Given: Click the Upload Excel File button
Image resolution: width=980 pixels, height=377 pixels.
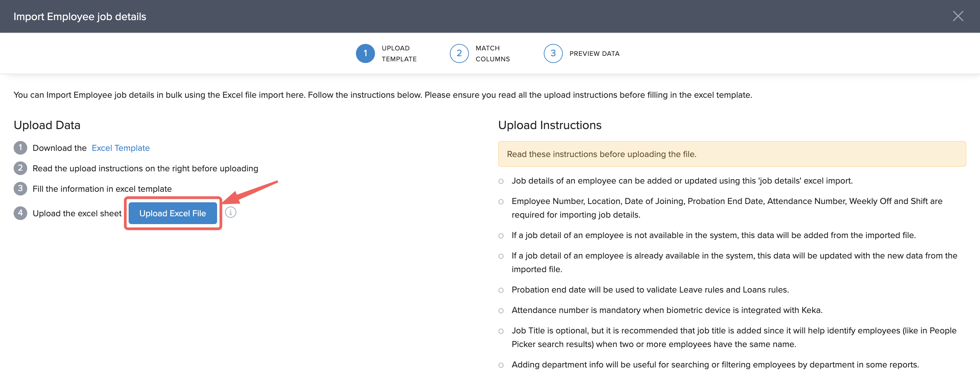Looking at the screenshot, I should tap(172, 213).
